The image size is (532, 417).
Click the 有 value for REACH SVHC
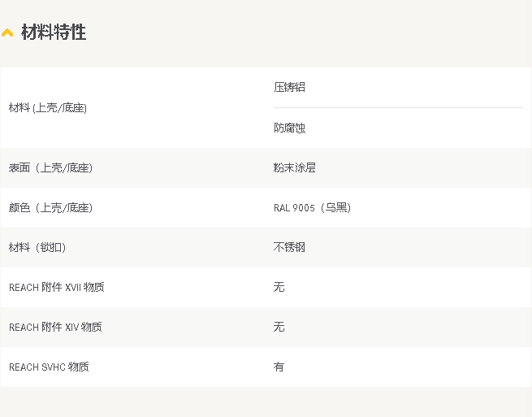(x=279, y=367)
